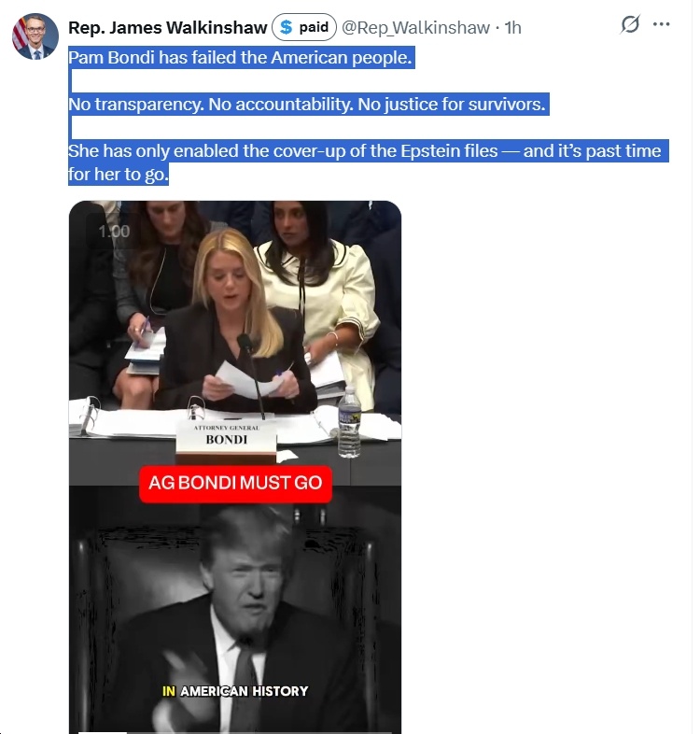This screenshot has width=700, height=734.
Task: Click the red AG BONDI MUST GO banner
Action: (235, 483)
